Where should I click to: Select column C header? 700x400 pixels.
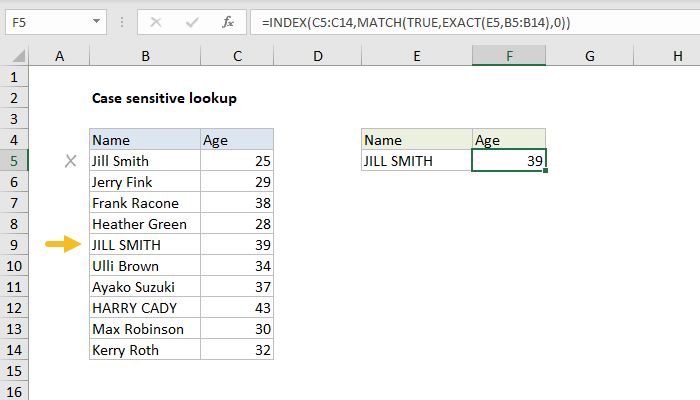(236, 57)
